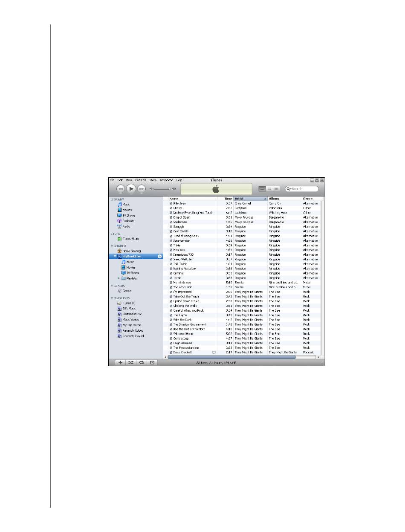
Task: Uncheck the Billie Jean song
Action: pos(171,204)
